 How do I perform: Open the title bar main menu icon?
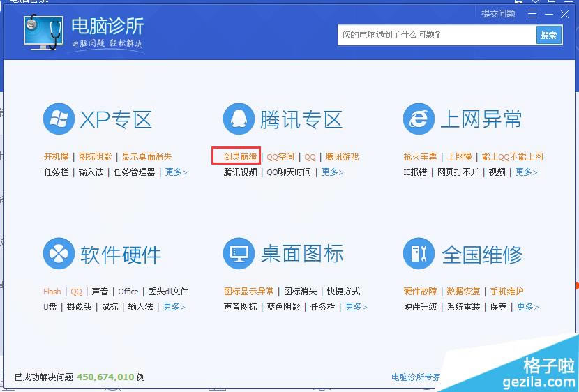tap(533, 14)
